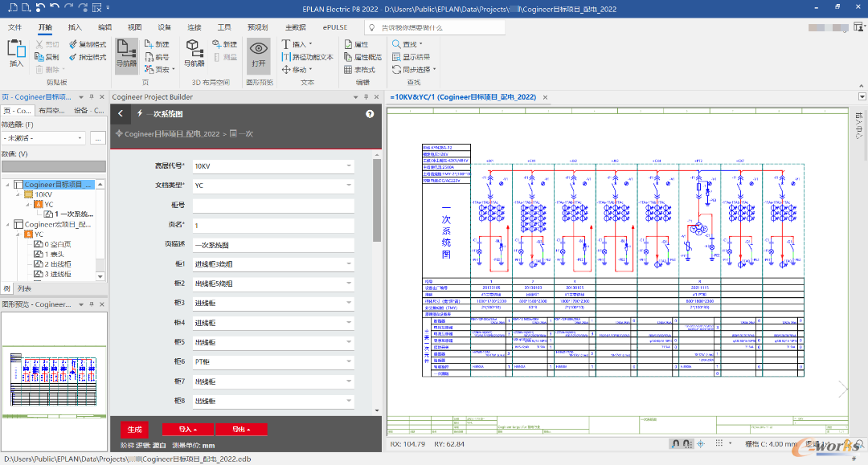Toggle the design mode crosshair icon

tap(701, 443)
